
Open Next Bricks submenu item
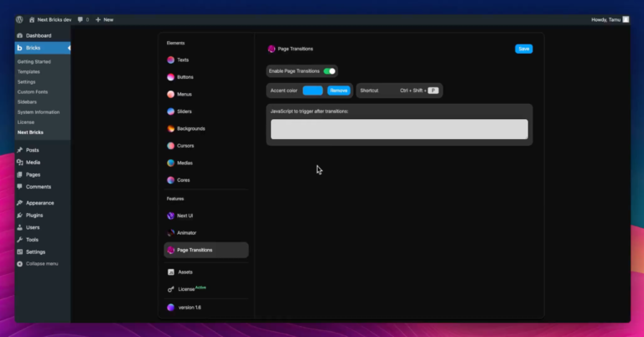pyautogui.click(x=30, y=132)
